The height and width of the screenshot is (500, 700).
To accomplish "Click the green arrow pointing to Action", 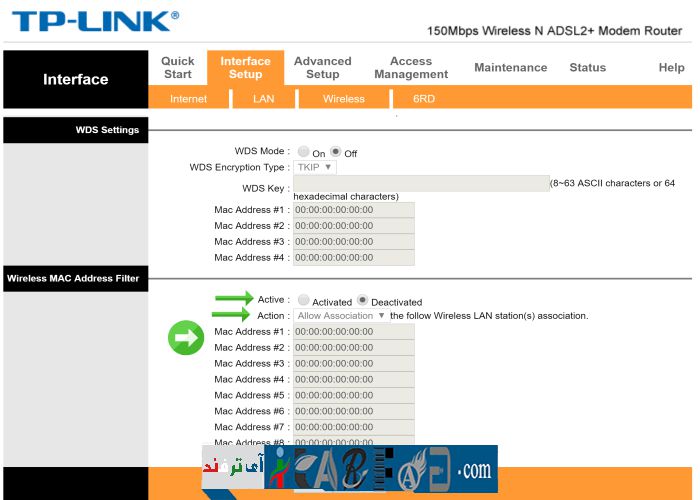I will click(235, 314).
